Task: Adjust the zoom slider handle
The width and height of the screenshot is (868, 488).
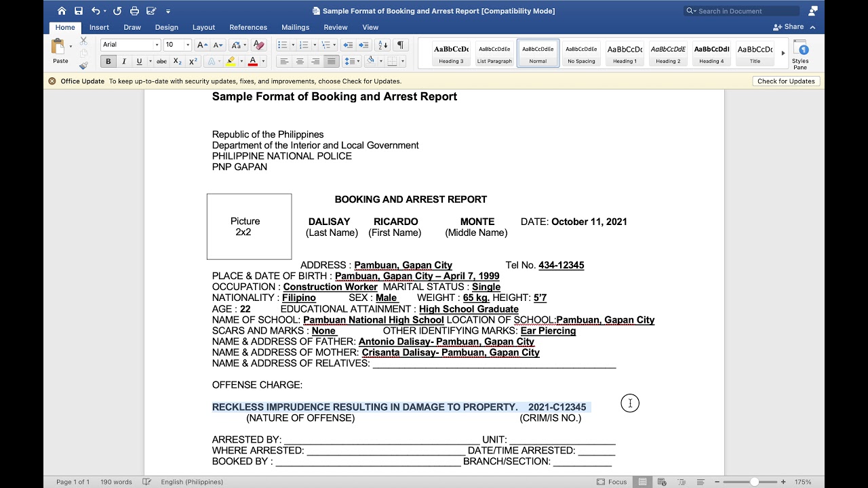Action: point(754,482)
